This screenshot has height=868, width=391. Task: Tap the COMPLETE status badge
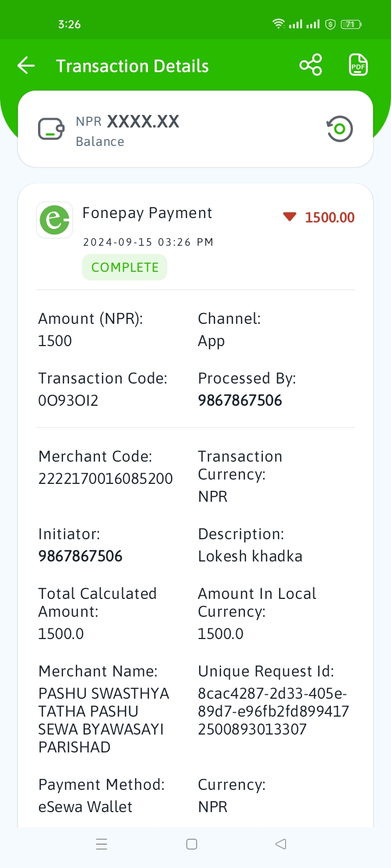click(x=125, y=267)
